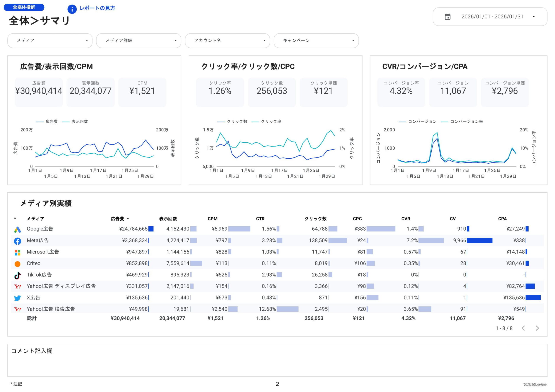
Task: Click the Microsoft広告 logo icon
Action: [17, 252]
